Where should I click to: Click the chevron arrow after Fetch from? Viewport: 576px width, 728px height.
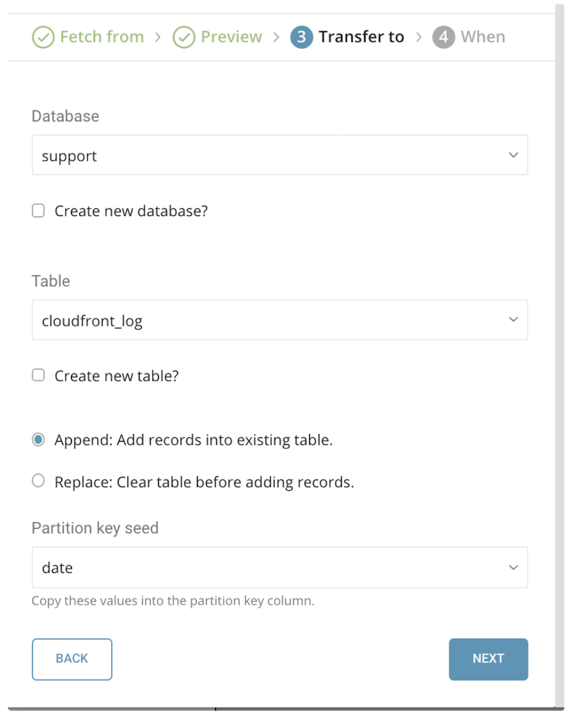click(x=158, y=37)
